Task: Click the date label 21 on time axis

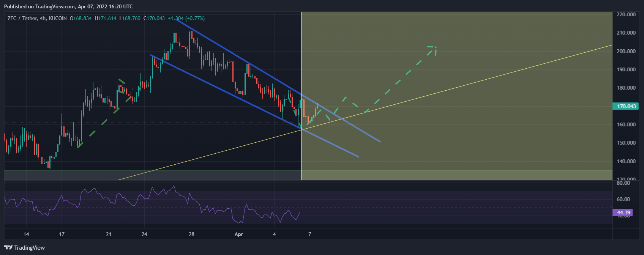Action: pyautogui.click(x=109, y=234)
